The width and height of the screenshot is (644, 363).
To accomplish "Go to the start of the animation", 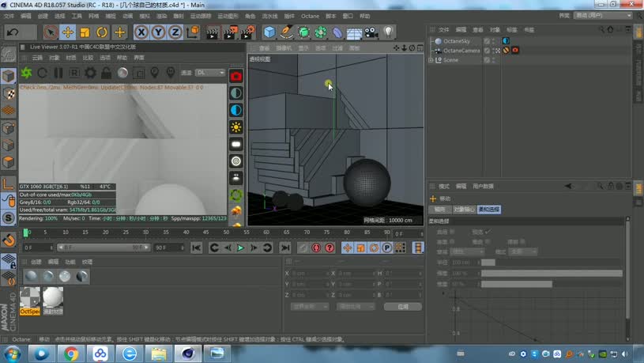I will (196, 248).
